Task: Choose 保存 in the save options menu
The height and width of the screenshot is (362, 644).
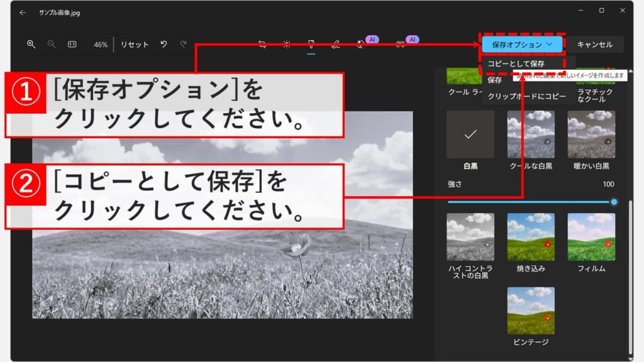Action: click(495, 80)
